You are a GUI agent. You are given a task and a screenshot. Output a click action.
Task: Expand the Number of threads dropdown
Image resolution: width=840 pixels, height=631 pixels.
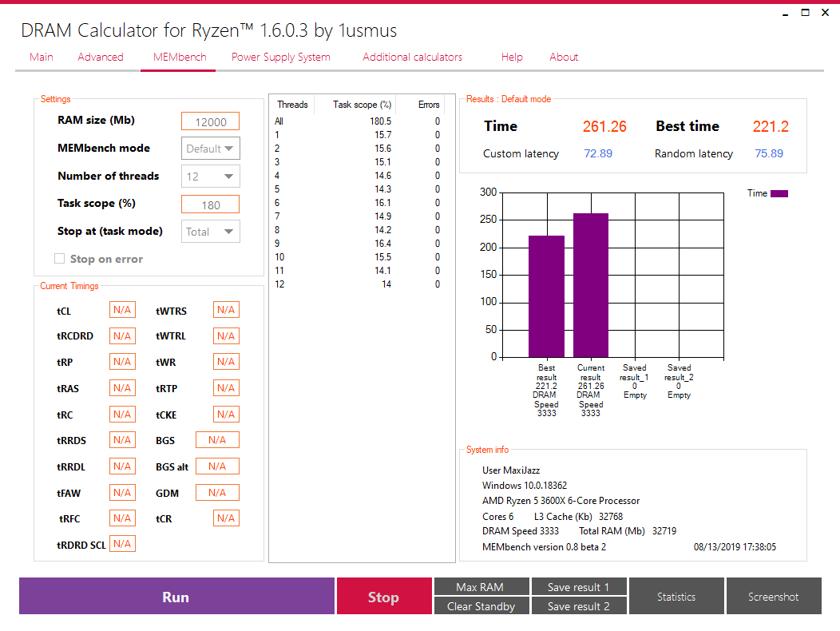click(211, 177)
